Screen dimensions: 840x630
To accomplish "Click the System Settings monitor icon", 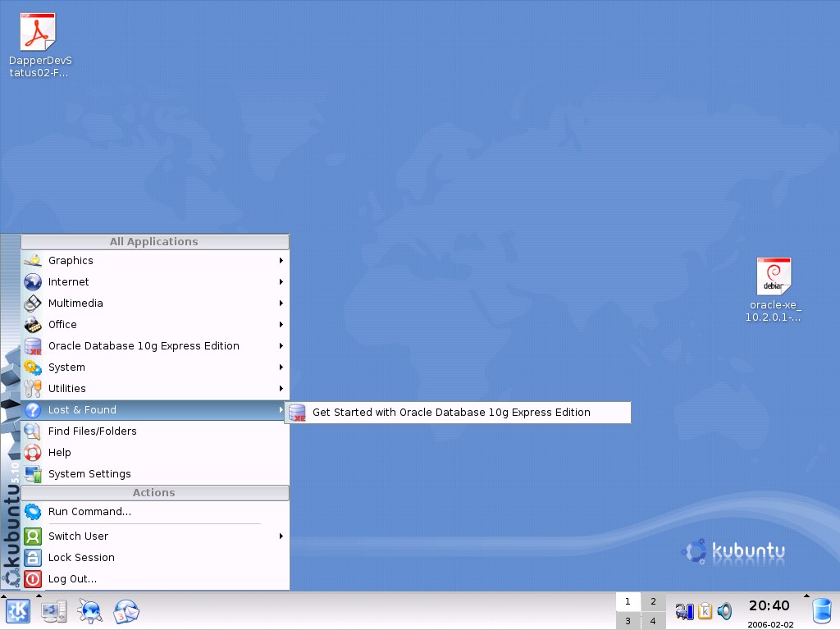I will pyautogui.click(x=33, y=474).
